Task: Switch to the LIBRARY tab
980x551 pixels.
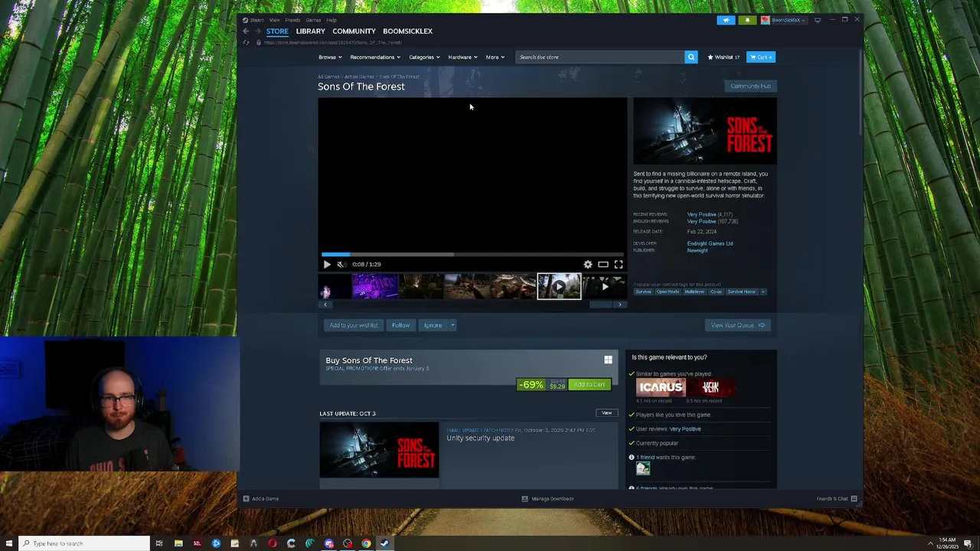Action: click(x=310, y=31)
